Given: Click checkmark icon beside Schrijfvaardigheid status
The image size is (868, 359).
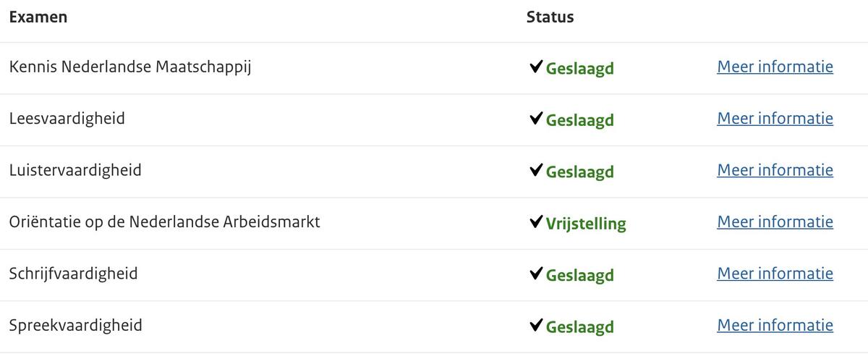Looking at the screenshot, I should click(536, 274).
